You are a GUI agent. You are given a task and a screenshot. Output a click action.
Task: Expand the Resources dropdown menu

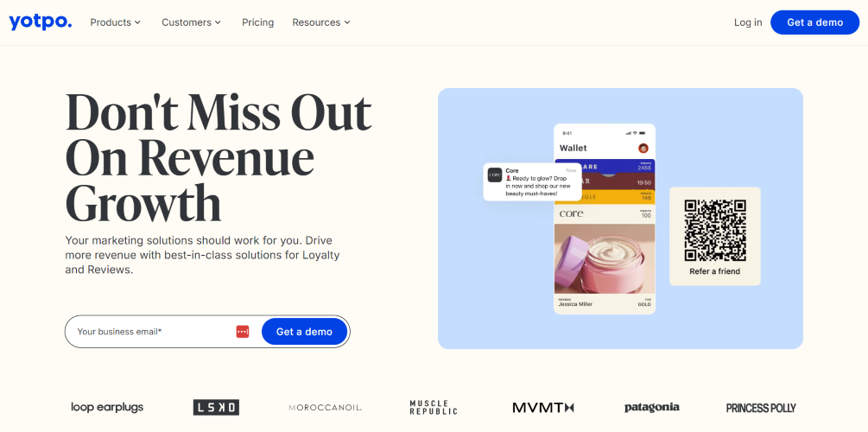(321, 22)
